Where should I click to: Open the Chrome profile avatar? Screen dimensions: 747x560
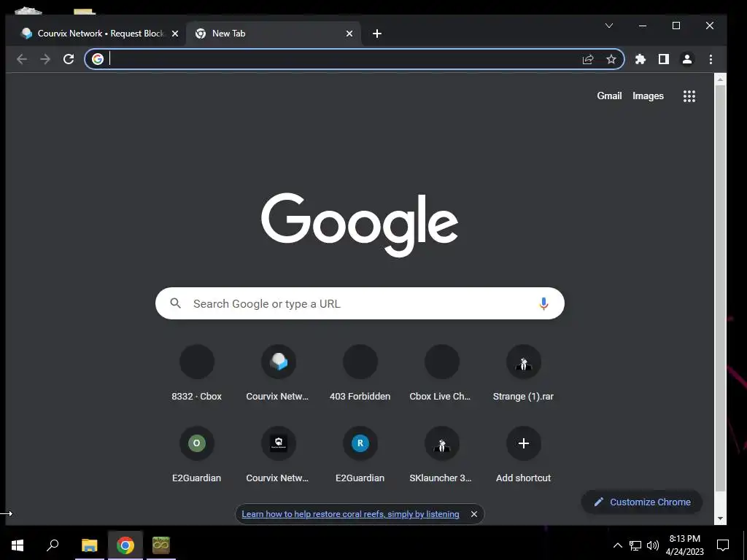687,59
